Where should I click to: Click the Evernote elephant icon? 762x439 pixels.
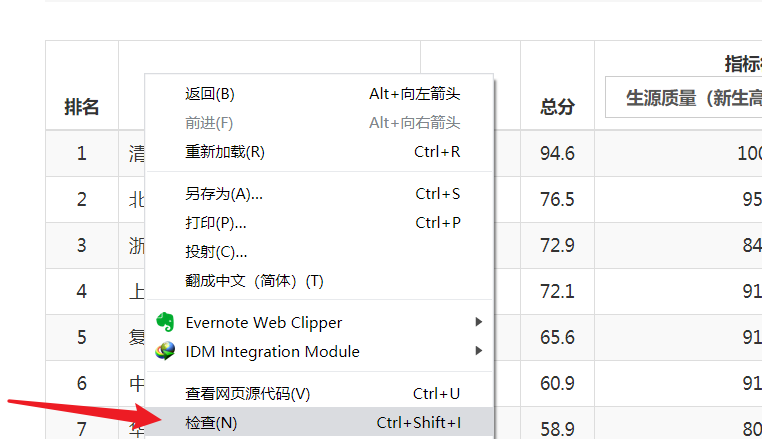165,322
